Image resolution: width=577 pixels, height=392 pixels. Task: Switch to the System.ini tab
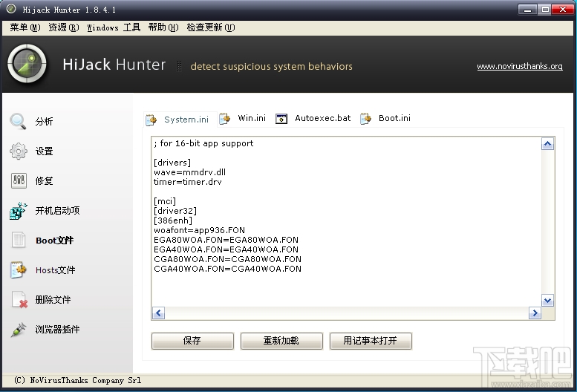point(180,120)
